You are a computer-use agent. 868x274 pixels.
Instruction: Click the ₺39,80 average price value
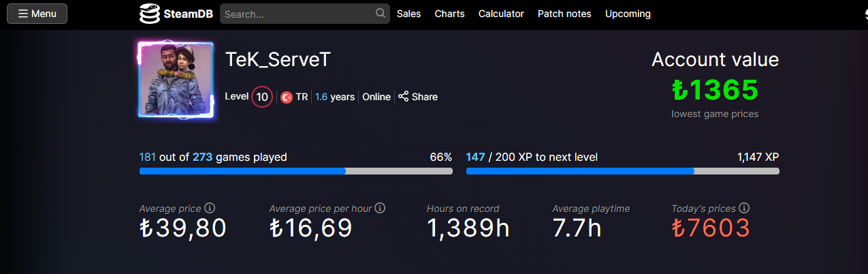(182, 228)
